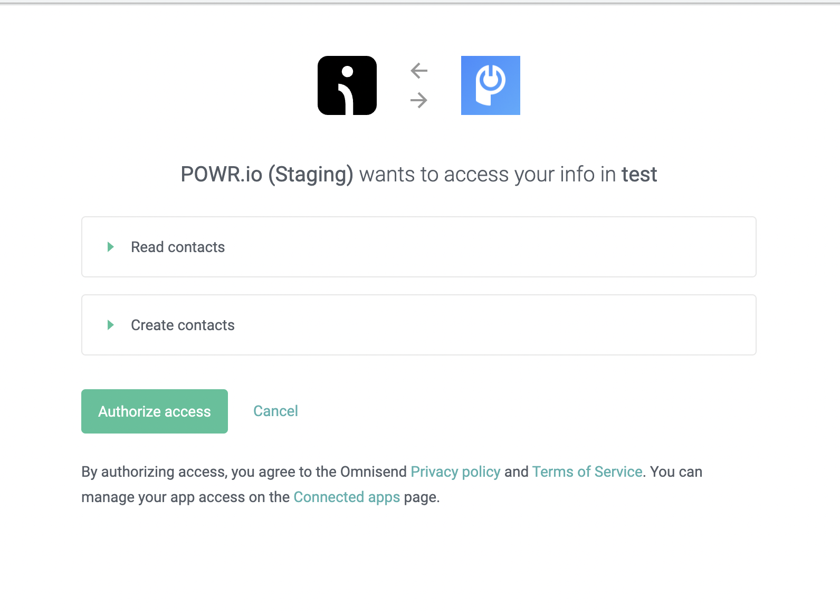Click the right-pointing gray arrow icon
The image size is (840, 616).
(x=419, y=100)
